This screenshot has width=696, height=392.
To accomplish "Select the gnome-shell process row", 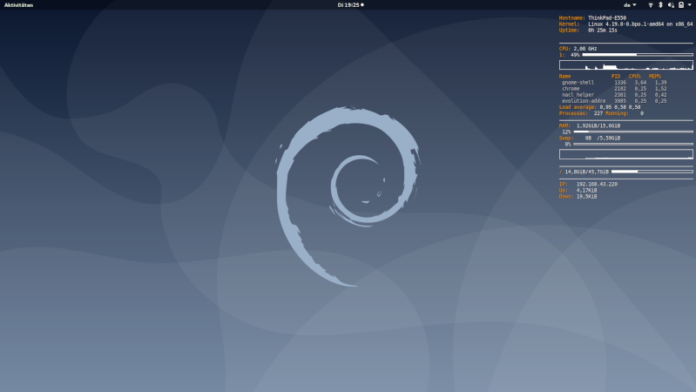I will click(x=614, y=83).
